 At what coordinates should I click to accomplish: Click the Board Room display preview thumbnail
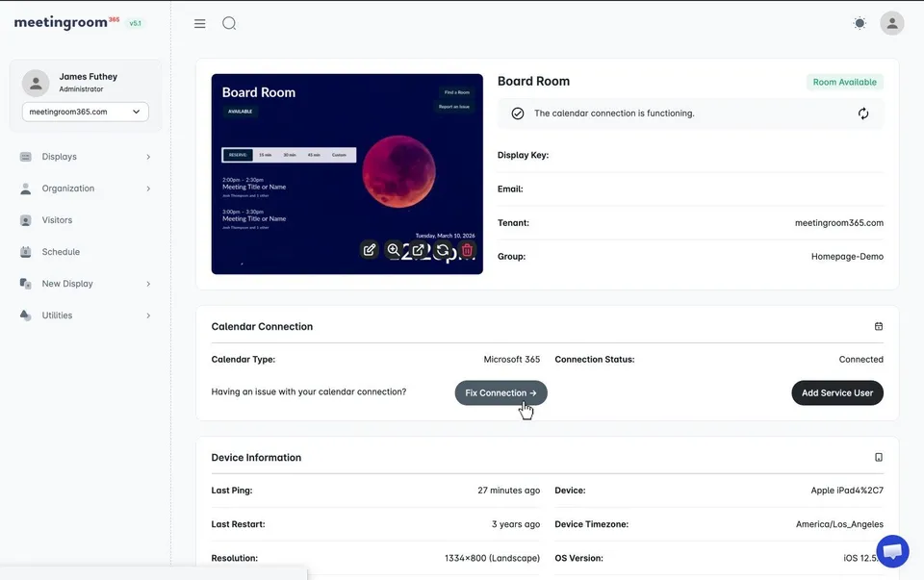tap(347, 174)
